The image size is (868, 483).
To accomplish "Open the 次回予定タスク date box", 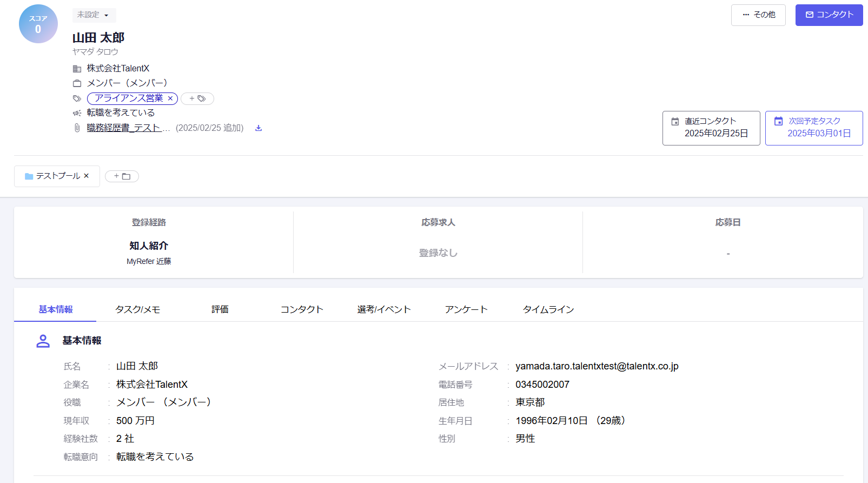I will 813,128.
